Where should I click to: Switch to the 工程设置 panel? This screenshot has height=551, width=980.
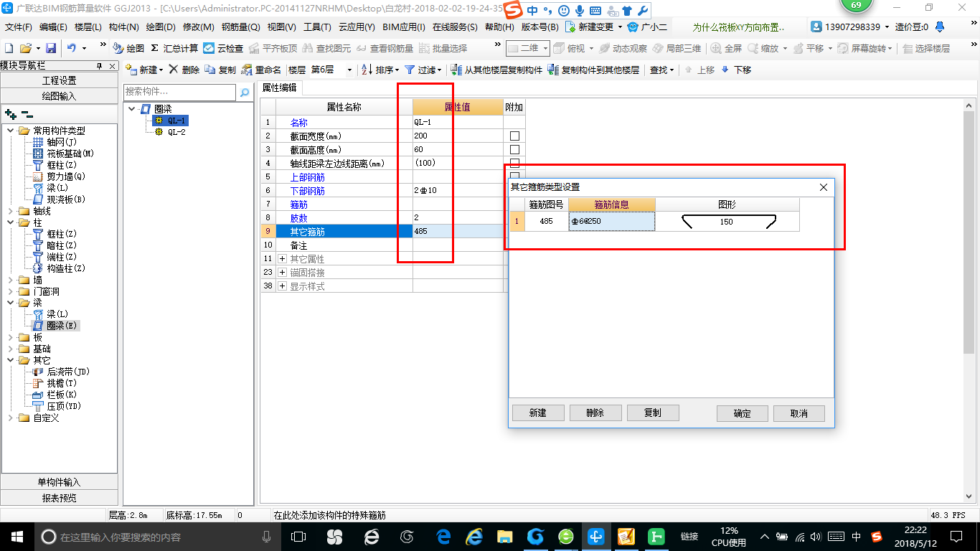60,80
